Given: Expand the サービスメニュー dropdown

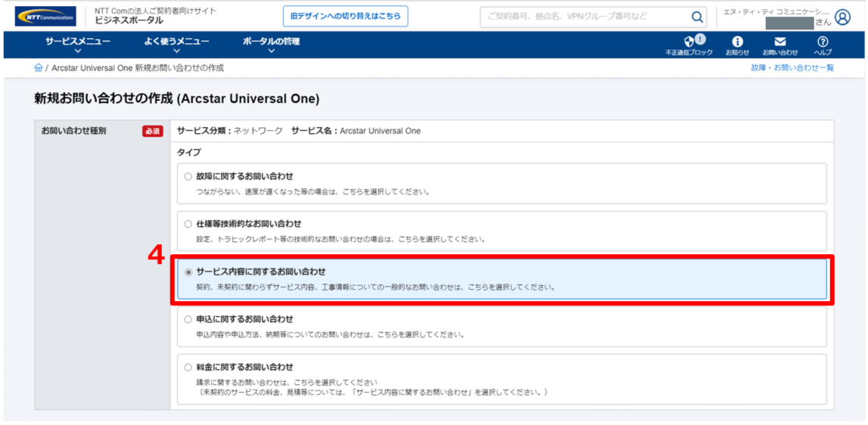Looking at the screenshot, I should 77,45.
